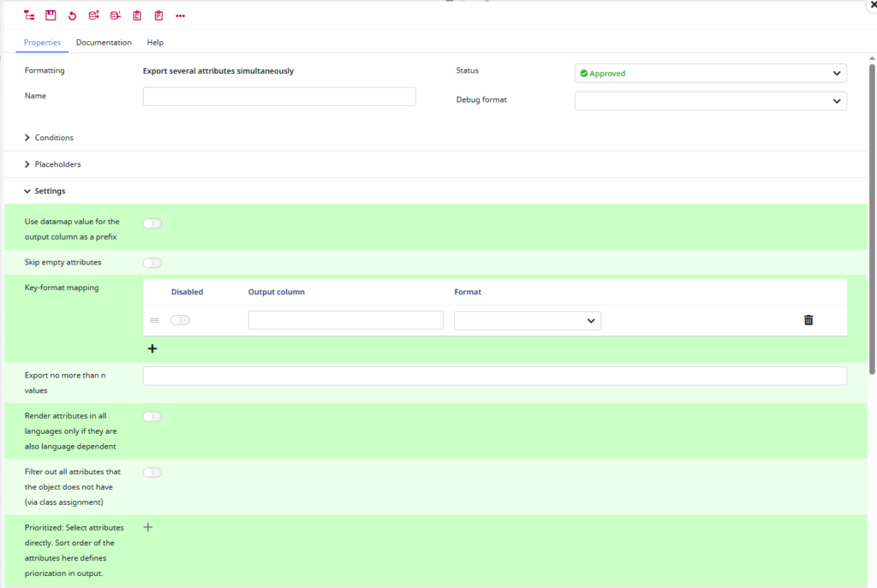Image resolution: width=877 pixels, height=588 pixels.
Task: Enable 'Use datamap value for the output column as a prefix'
Action: click(x=152, y=223)
